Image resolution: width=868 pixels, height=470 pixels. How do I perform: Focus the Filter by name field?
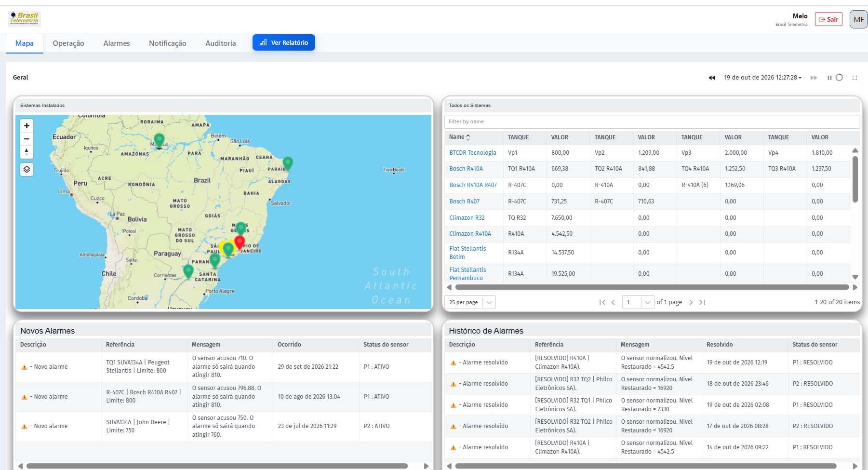pyautogui.click(x=652, y=121)
